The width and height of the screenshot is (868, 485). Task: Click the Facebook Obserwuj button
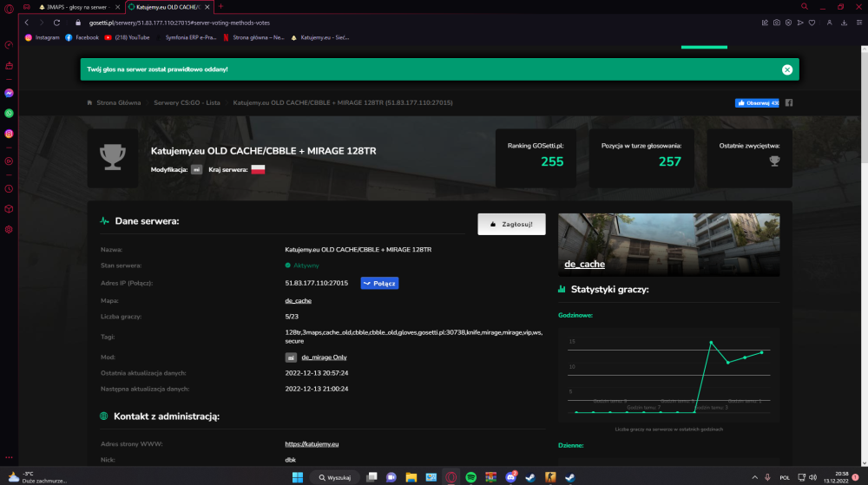757,103
